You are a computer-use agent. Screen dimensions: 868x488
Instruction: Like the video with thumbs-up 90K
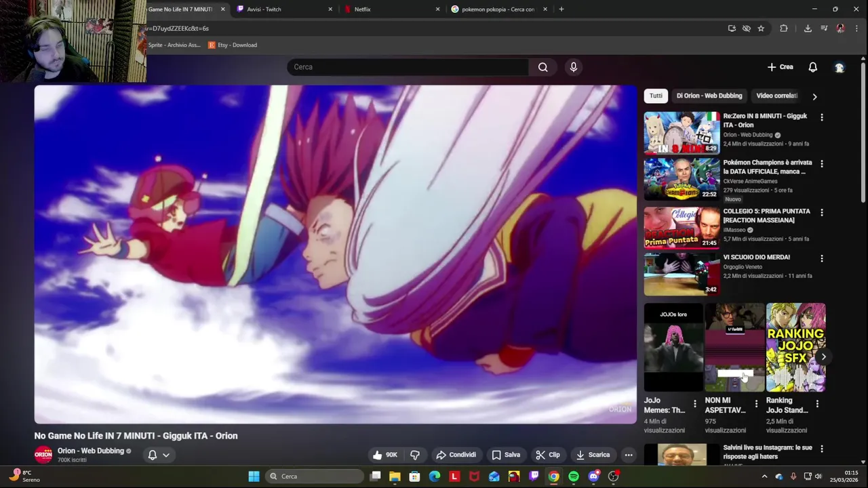coord(384,455)
